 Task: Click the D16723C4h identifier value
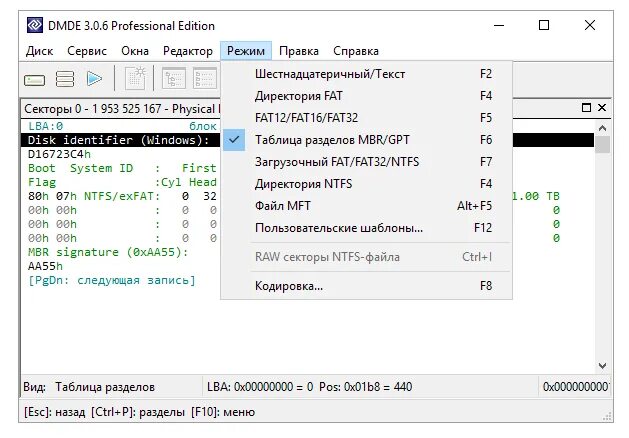[x=59, y=154]
